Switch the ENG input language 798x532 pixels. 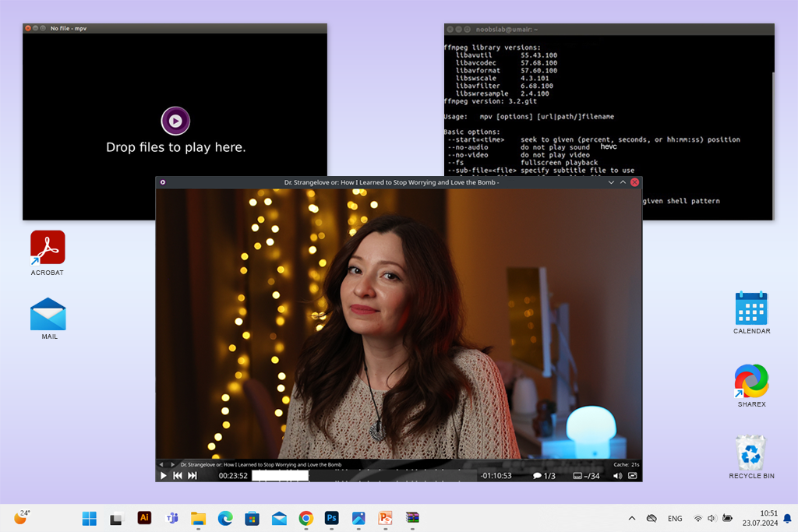point(675,518)
